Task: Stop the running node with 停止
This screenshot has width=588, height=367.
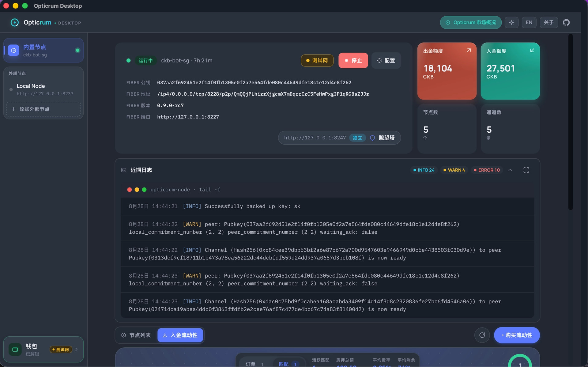Action: pos(353,60)
